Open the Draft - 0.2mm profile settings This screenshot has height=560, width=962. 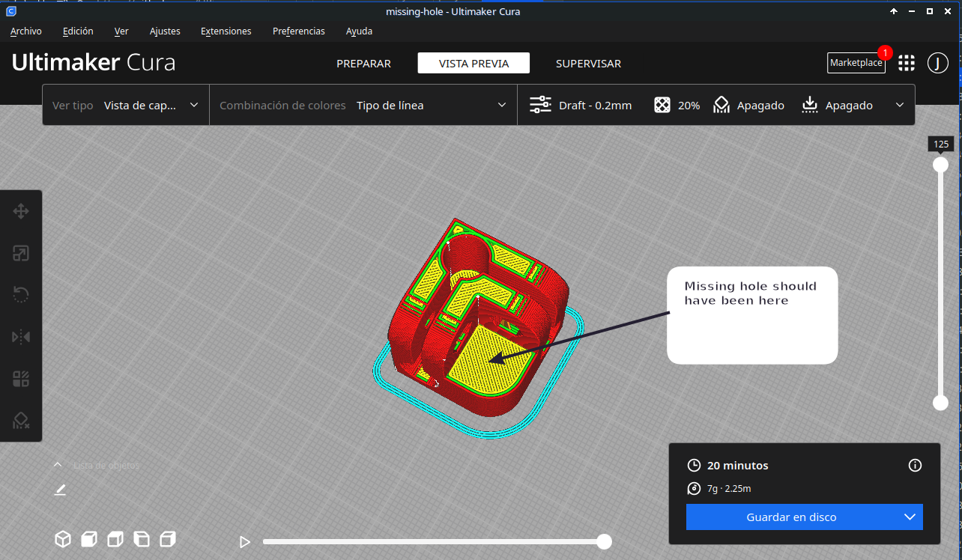[x=581, y=106]
